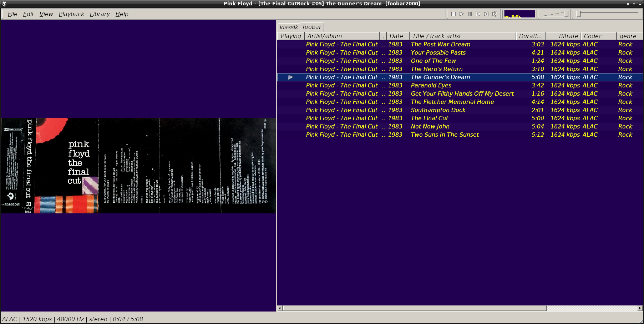The height and width of the screenshot is (324, 644).
Task: Click the seekbar position handle
Action: click(578, 14)
